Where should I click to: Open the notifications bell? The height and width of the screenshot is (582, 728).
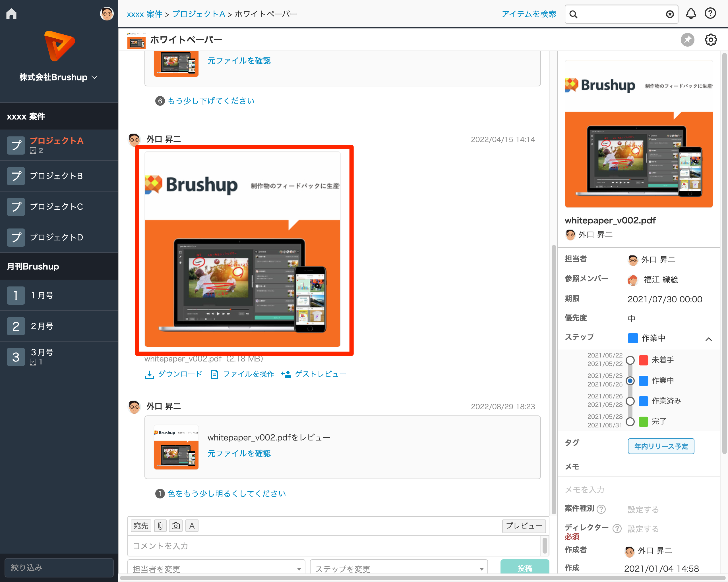[x=691, y=14]
